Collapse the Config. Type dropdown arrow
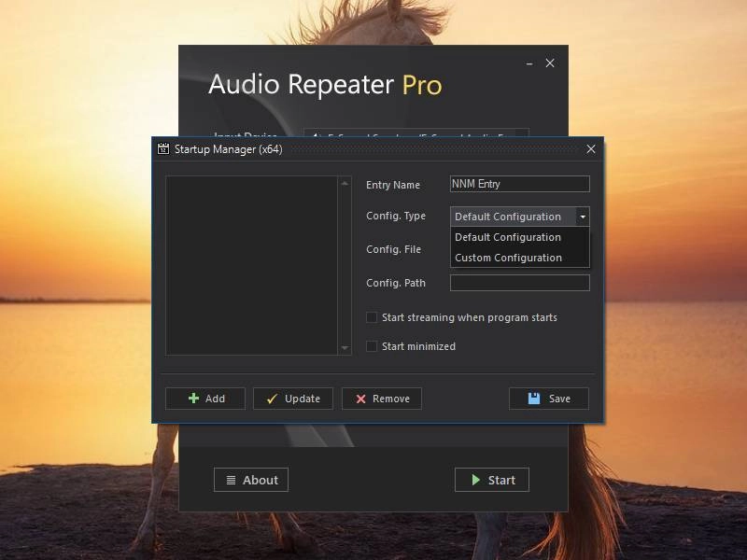 (583, 217)
